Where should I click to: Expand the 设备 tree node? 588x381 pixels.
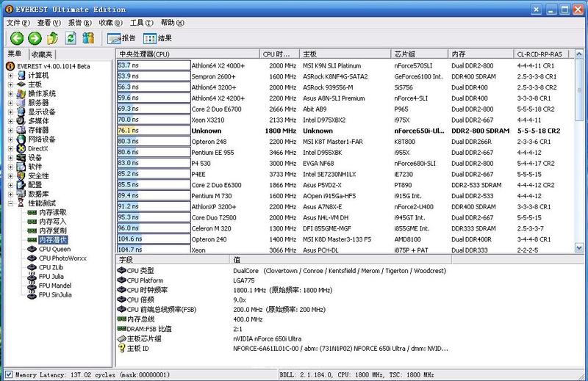pyautogui.click(x=10, y=158)
